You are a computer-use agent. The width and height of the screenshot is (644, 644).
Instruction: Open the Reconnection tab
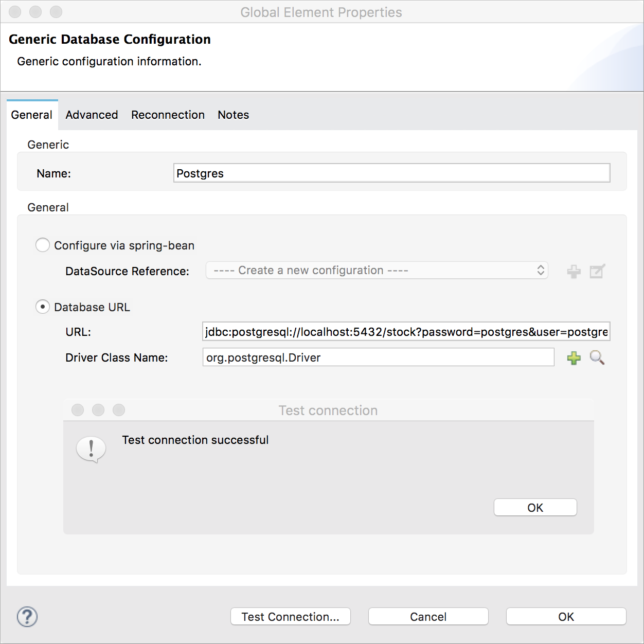pos(168,115)
